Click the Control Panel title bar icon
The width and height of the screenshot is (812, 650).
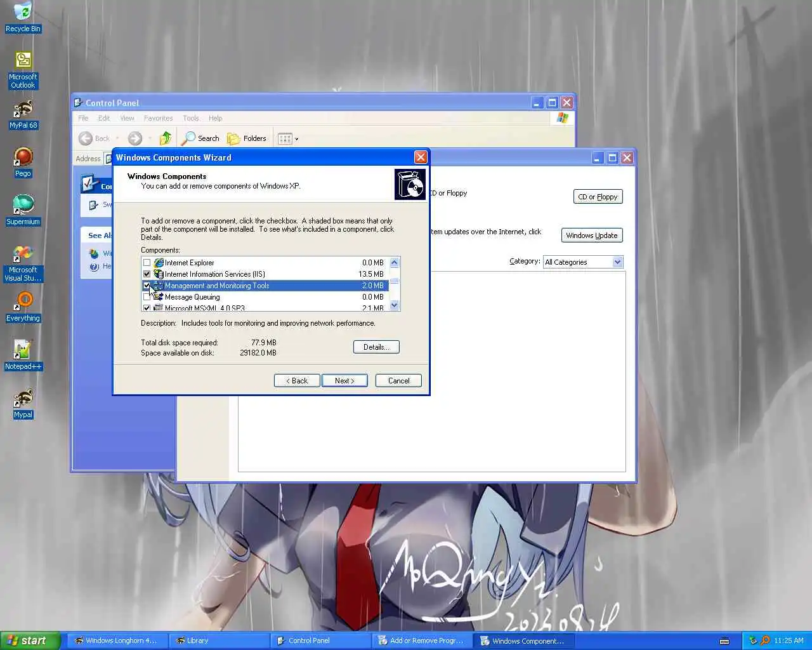point(78,102)
